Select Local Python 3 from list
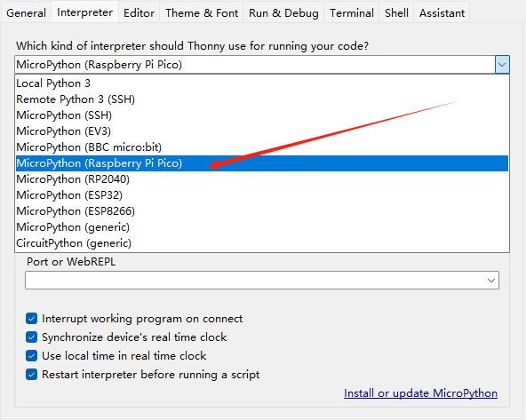526x420 pixels. [x=262, y=83]
